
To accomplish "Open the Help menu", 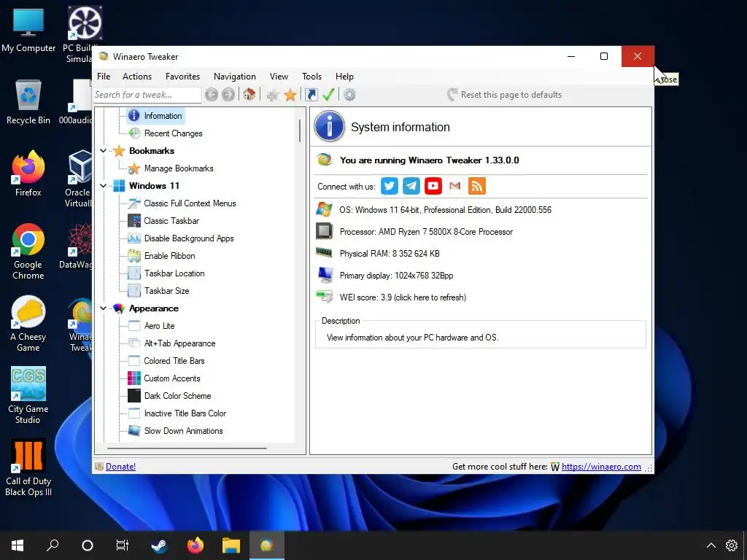I will 344,76.
